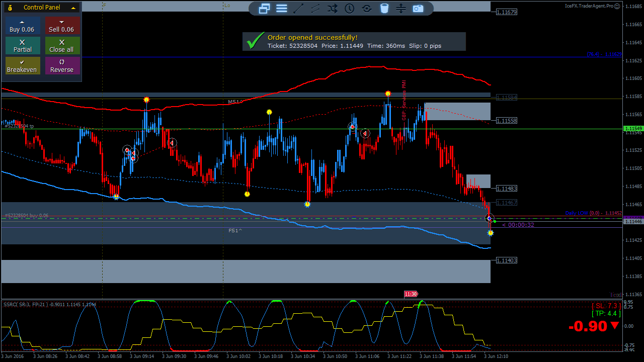
Task: Click the three horizontal lines toolbar icon
Action: coord(282,9)
